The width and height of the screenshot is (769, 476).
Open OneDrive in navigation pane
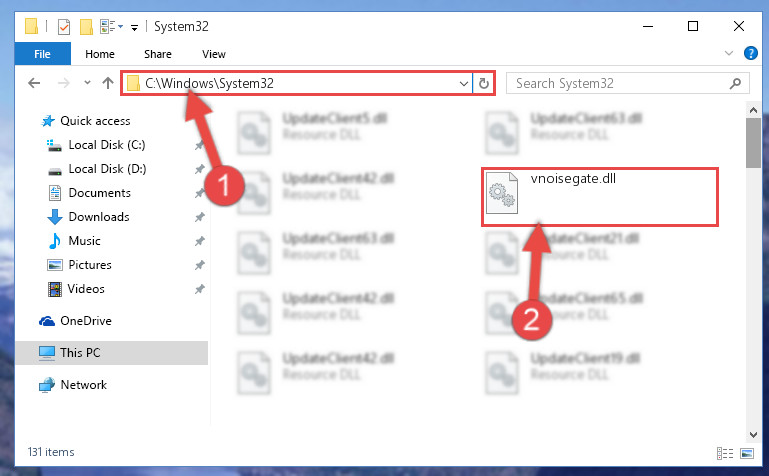click(x=85, y=321)
